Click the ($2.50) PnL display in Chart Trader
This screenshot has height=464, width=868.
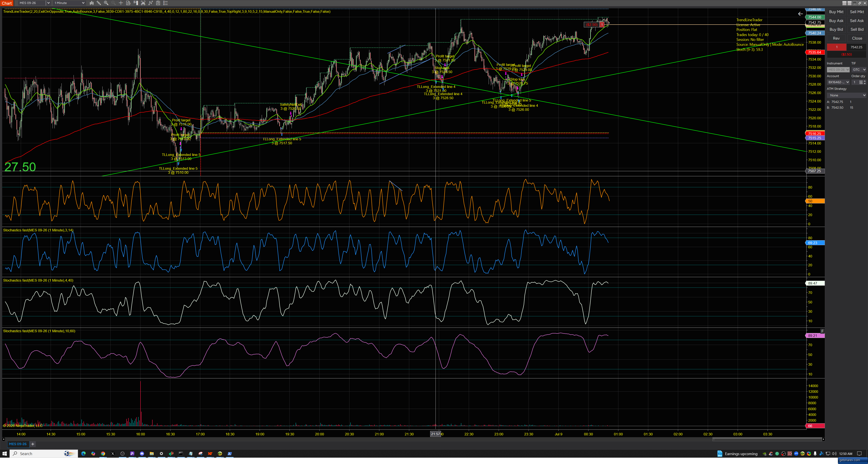point(846,54)
